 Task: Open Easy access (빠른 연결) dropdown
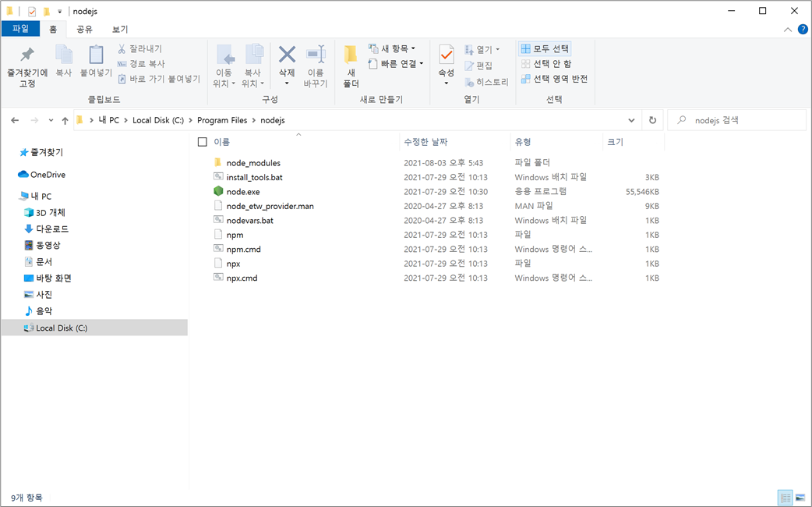[x=396, y=64]
